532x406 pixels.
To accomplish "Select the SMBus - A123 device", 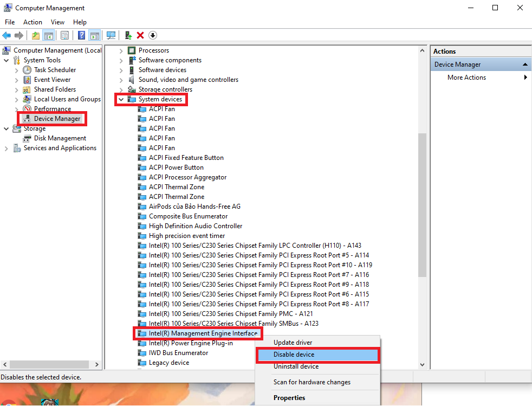I will pyautogui.click(x=233, y=324).
